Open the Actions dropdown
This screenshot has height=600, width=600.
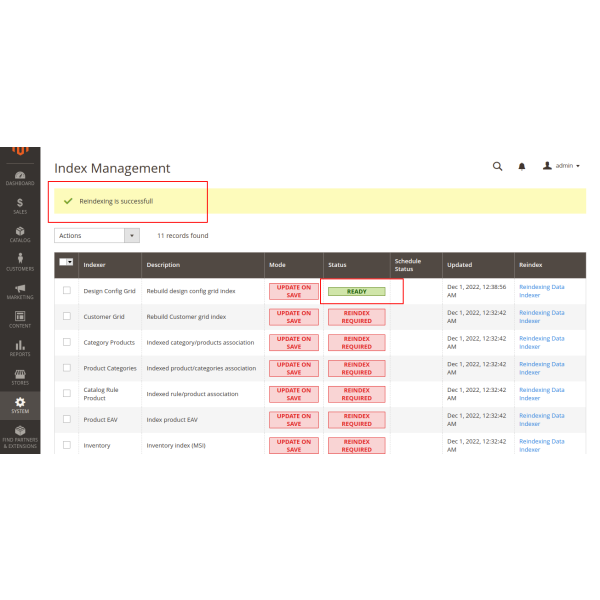(97, 236)
